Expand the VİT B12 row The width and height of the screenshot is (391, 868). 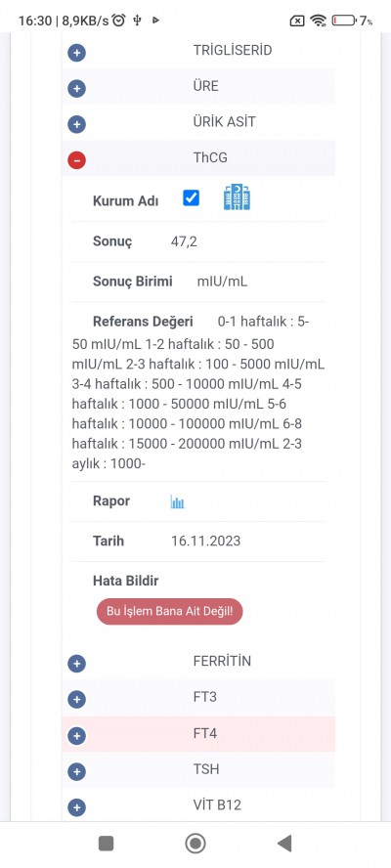point(76,807)
